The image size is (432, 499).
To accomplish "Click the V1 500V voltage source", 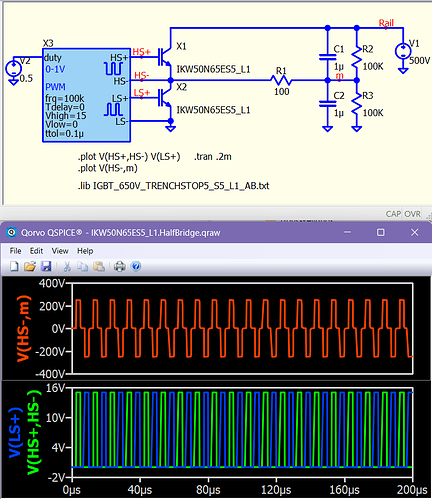I will click(x=403, y=52).
